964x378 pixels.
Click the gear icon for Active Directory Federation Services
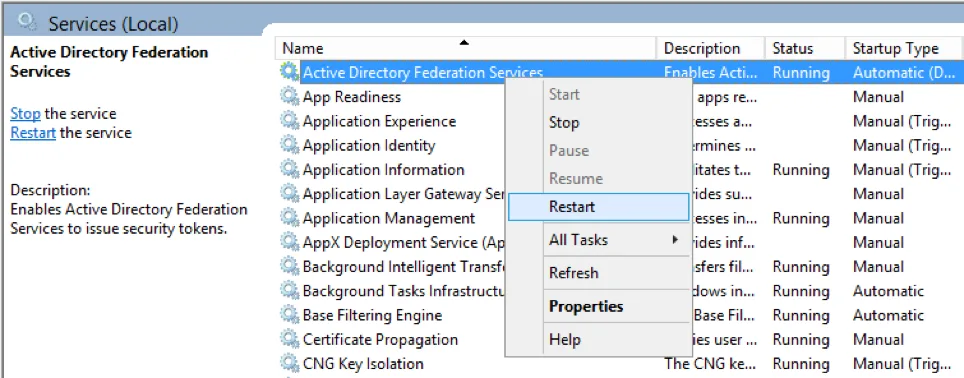[289, 73]
